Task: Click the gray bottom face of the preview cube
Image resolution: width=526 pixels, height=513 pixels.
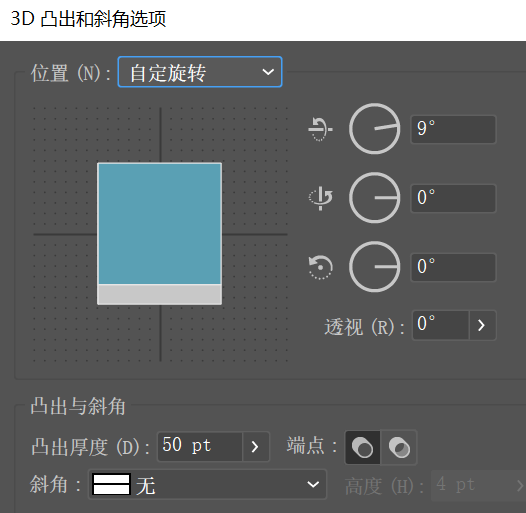Action: (x=160, y=294)
